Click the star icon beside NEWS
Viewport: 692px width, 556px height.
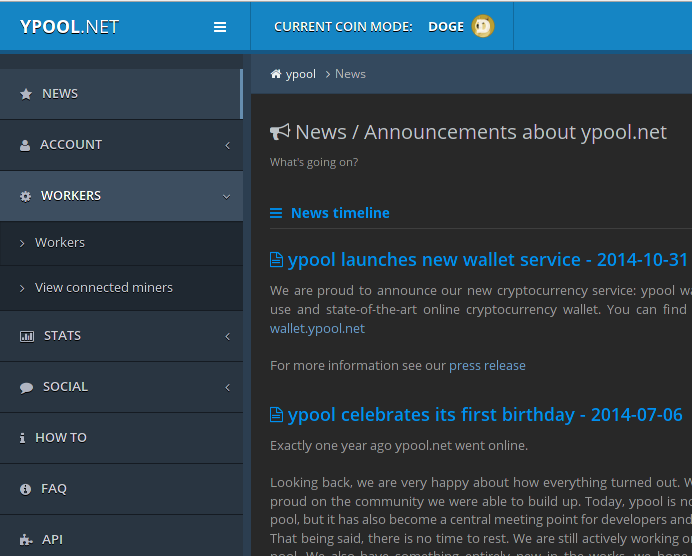pyautogui.click(x=26, y=94)
